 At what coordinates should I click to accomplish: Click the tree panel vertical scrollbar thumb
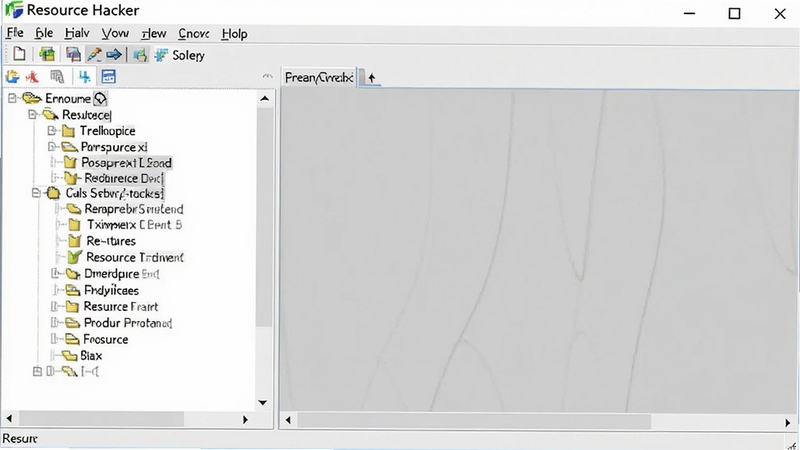coord(264,217)
